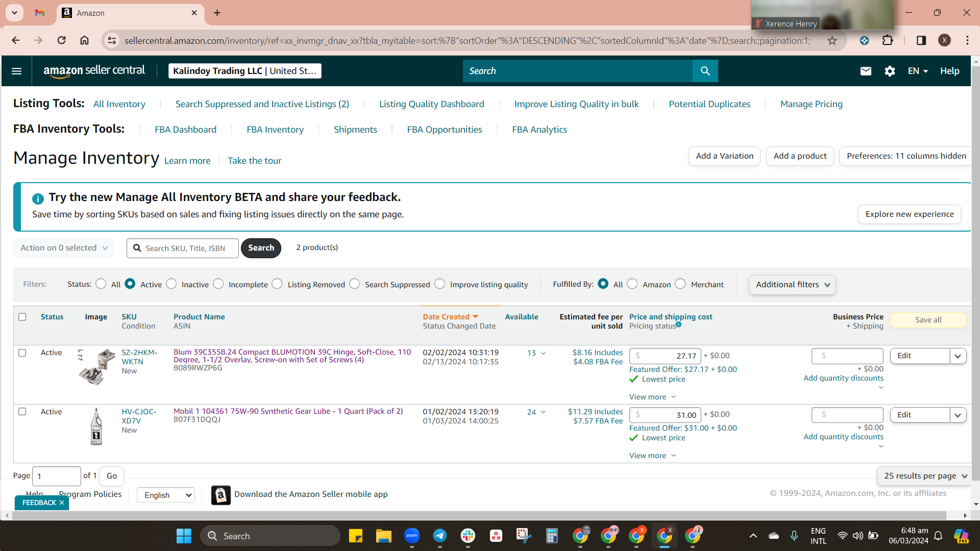Open Telegram from the taskbar
This screenshot has width=980, height=551.
click(x=439, y=536)
